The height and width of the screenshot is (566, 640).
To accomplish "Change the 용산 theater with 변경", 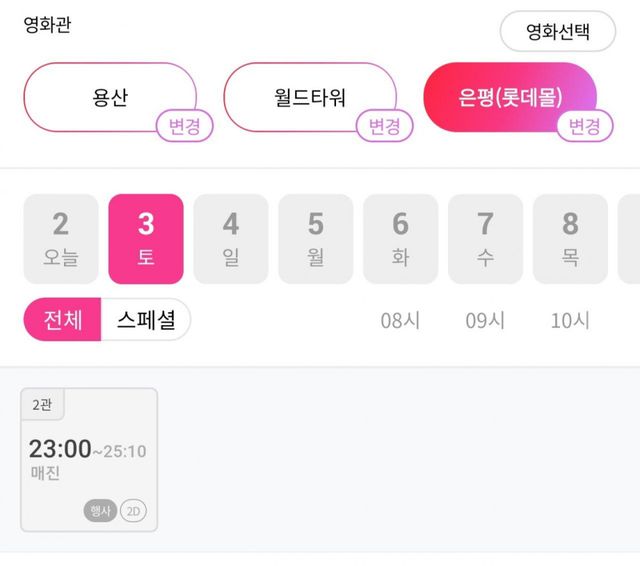I will point(185,127).
